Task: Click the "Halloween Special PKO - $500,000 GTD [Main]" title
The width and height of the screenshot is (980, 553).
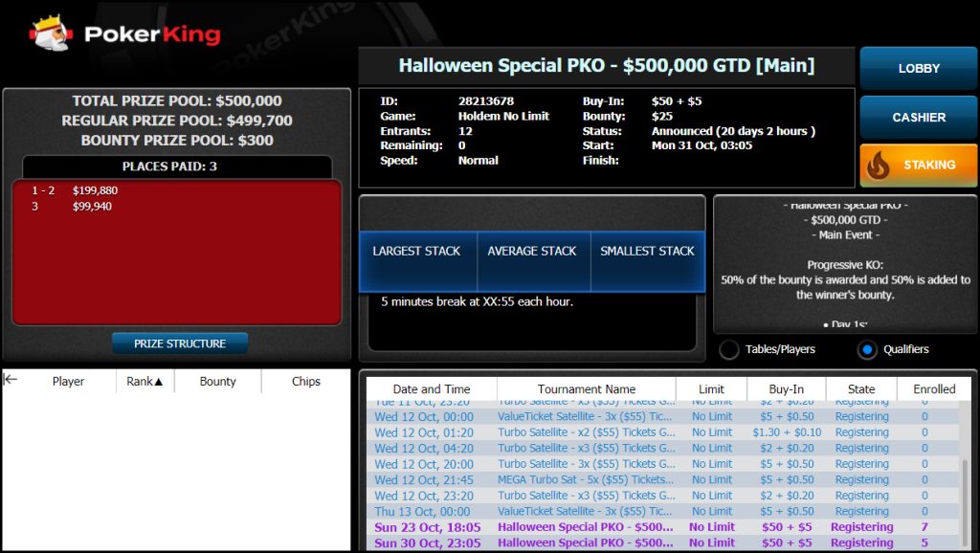Action: 606,66
